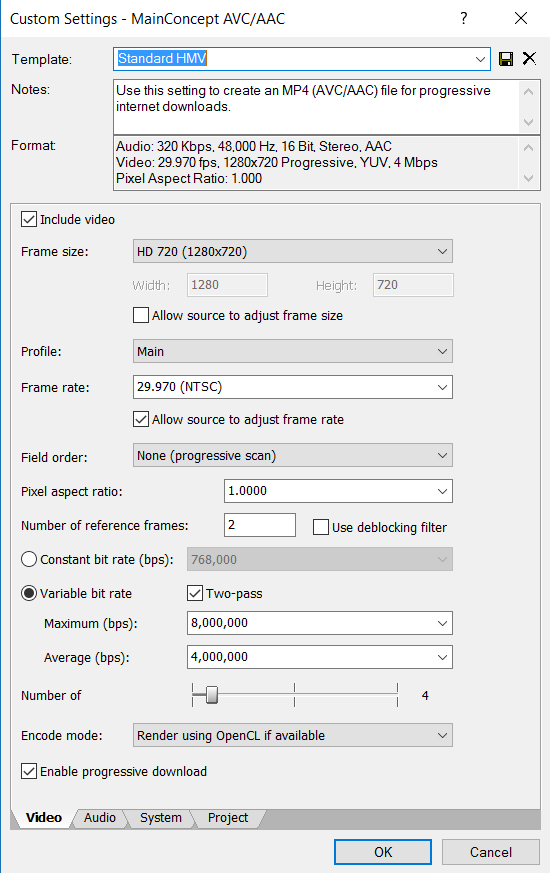Confirm settings with the OK button
550x873 pixels.
[x=383, y=852]
